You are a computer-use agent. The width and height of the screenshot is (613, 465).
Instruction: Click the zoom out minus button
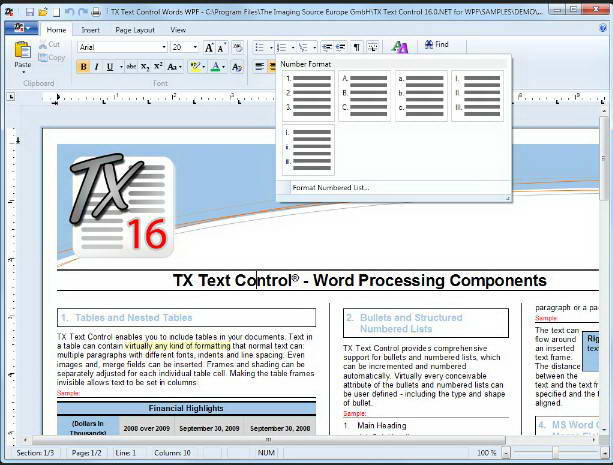pos(506,453)
